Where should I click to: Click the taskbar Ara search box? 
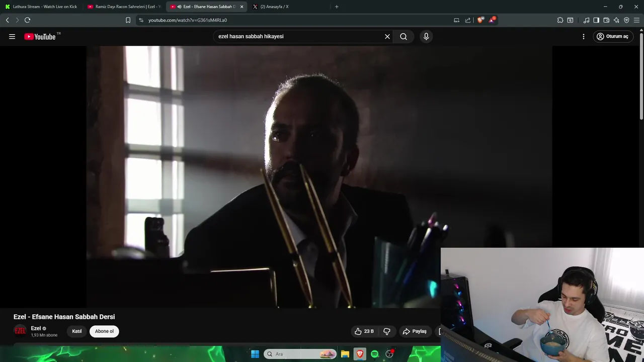click(300, 354)
